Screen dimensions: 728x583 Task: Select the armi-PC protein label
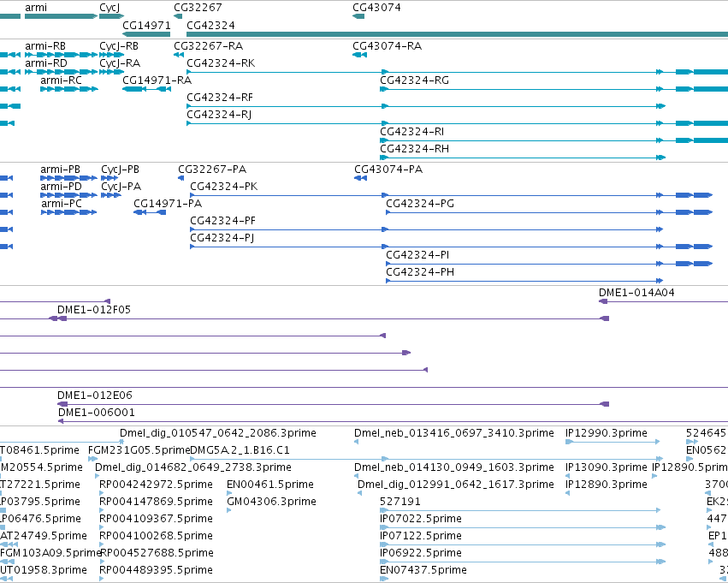click(x=62, y=204)
